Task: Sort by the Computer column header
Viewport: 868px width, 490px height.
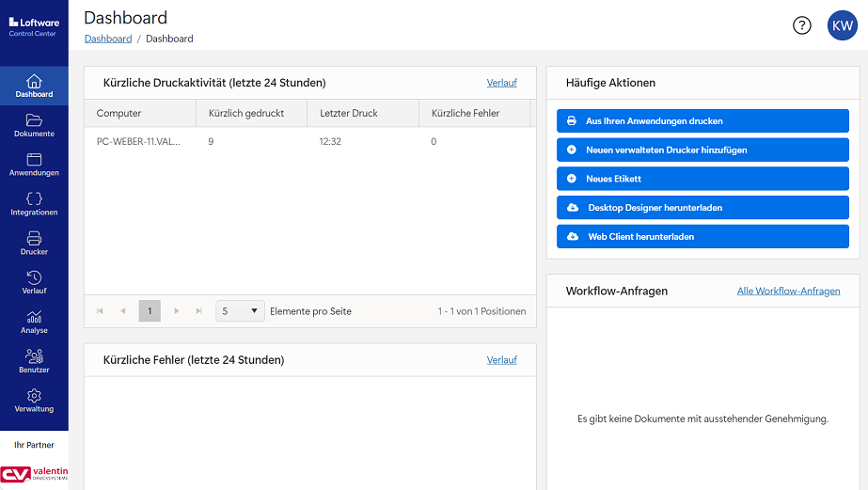Action: coord(119,114)
